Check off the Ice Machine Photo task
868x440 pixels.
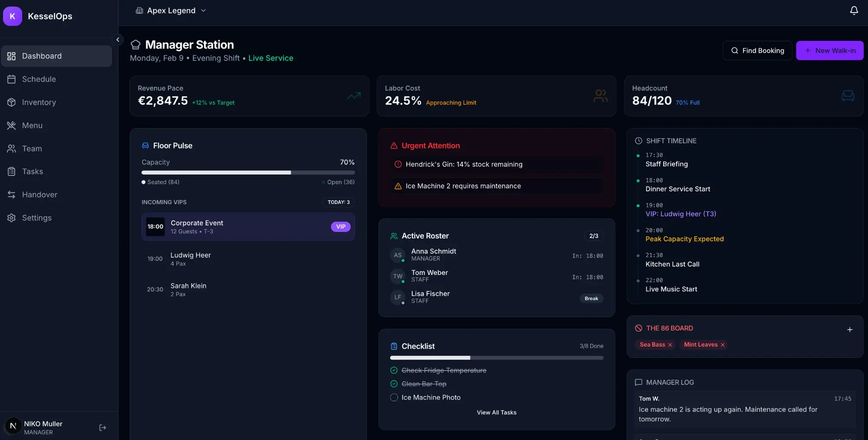(x=394, y=397)
